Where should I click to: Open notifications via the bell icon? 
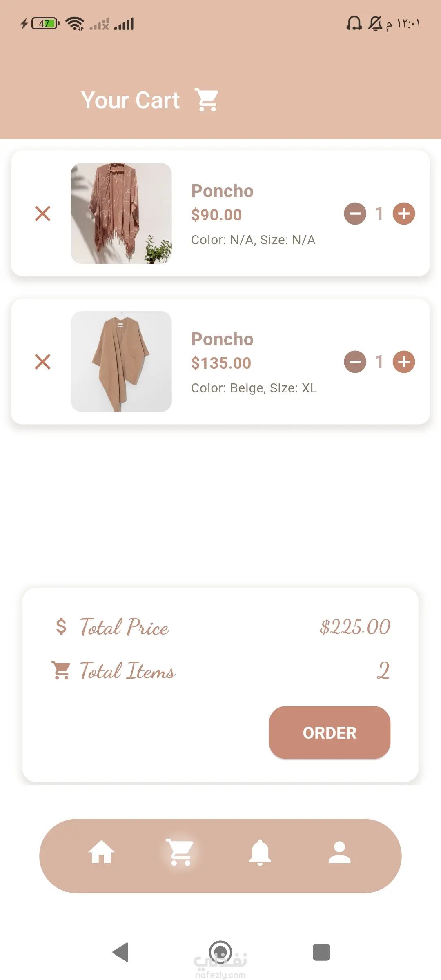[x=260, y=853]
